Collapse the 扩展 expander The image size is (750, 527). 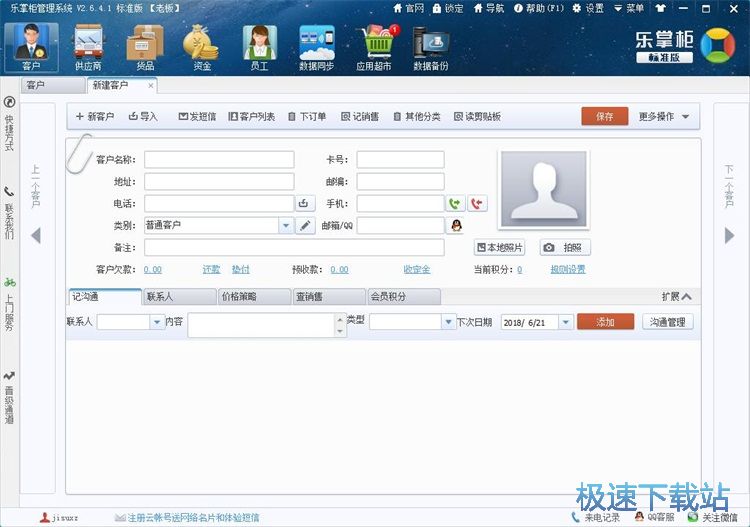pos(676,296)
